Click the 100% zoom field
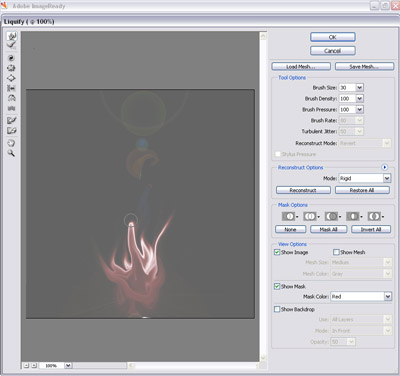This screenshot has height=376, width=400. (x=52, y=366)
